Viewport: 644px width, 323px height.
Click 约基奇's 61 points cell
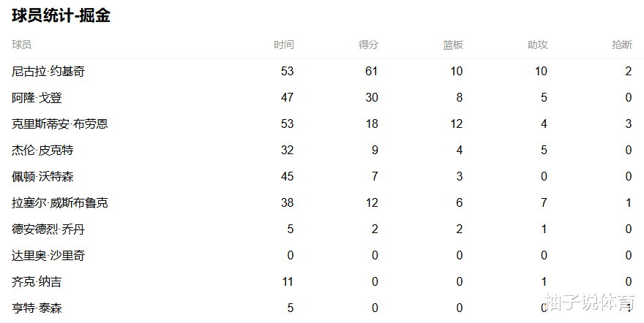(x=371, y=72)
